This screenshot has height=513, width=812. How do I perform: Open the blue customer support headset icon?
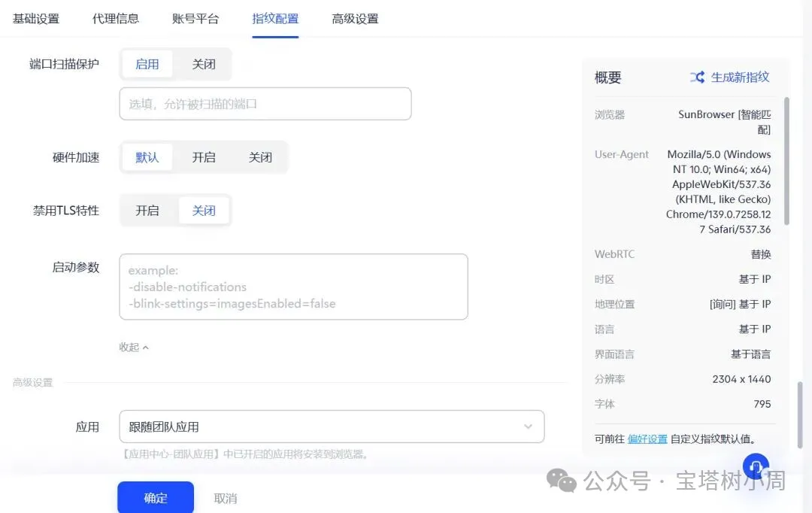click(756, 466)
